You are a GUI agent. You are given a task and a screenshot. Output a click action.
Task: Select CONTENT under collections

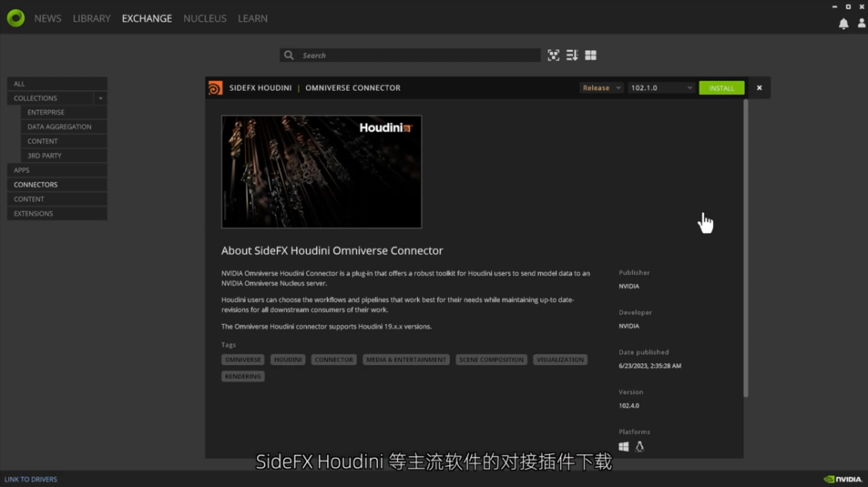point(63,141)
